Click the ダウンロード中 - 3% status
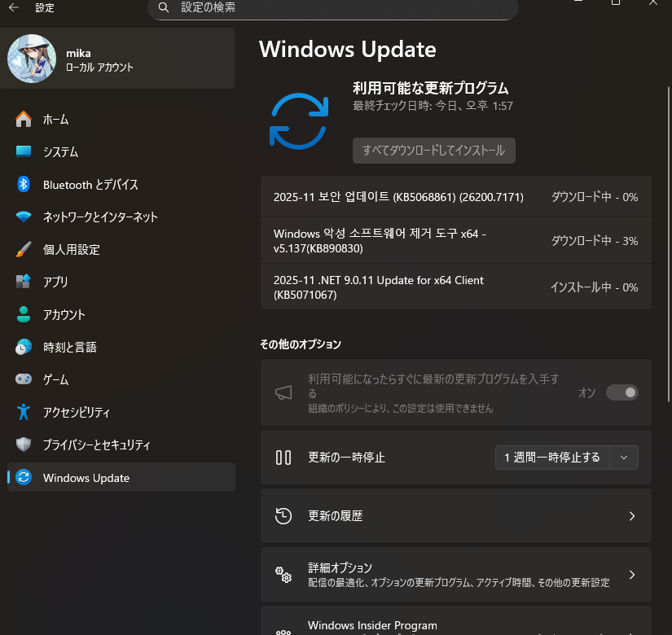 point(595,241)
